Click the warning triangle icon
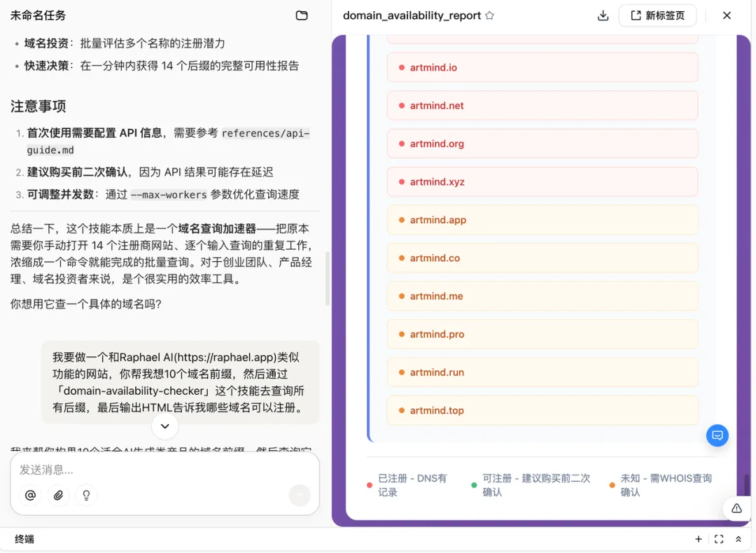 (x=736, y=508)
